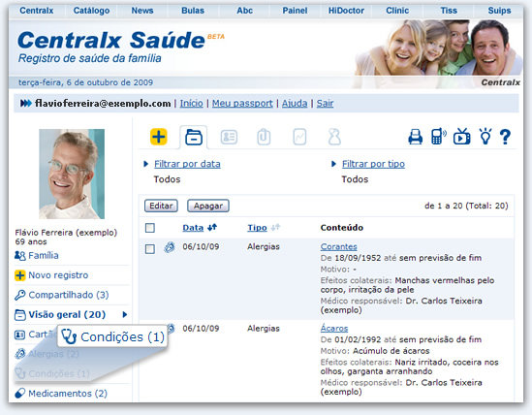Sort by the Tipo column header
The height and width of the screenshot is (415, 532).
point(257,228)
